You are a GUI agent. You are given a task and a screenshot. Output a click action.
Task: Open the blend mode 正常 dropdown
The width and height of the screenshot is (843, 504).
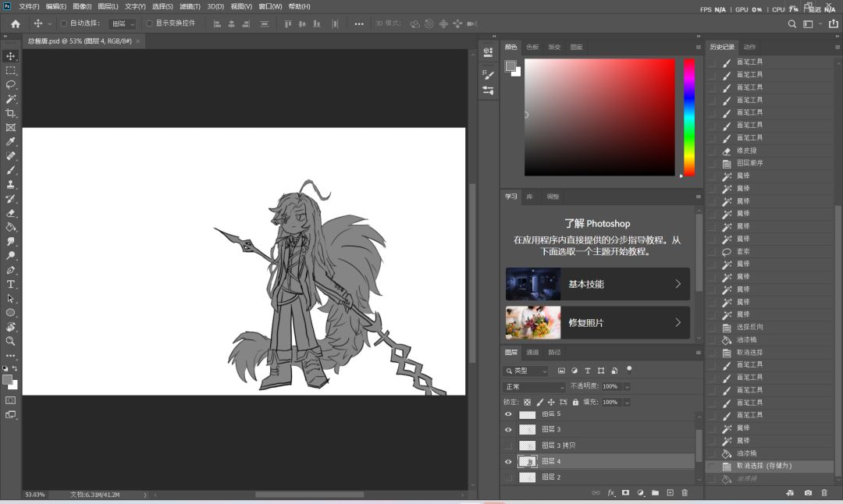pos(534,387)
